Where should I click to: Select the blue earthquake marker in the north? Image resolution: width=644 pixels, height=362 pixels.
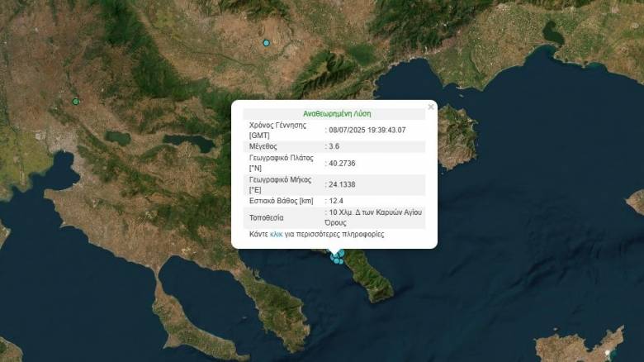(x=266, y=43)
